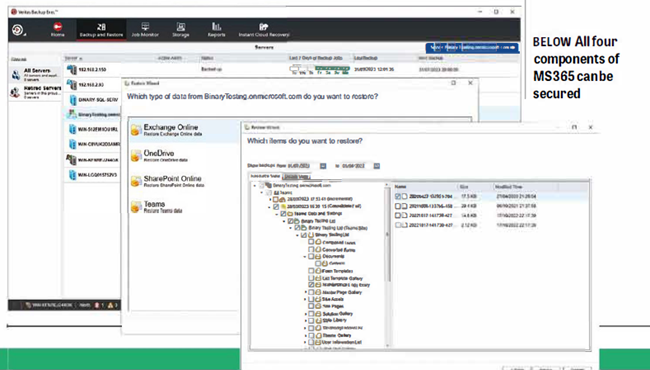Uncheck the Consolidated Full backup set checkbox
The width and height of the screenshot is (650, 370).
276,206
